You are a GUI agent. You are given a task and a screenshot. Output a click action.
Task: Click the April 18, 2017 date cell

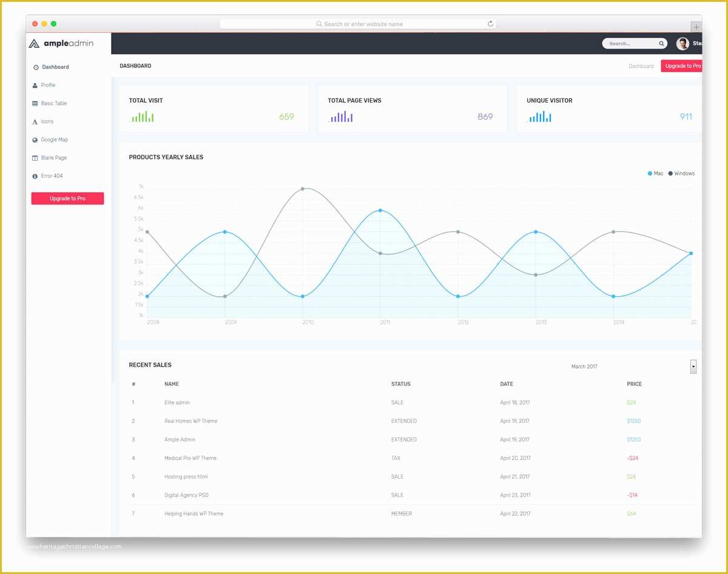click(515, 403)
